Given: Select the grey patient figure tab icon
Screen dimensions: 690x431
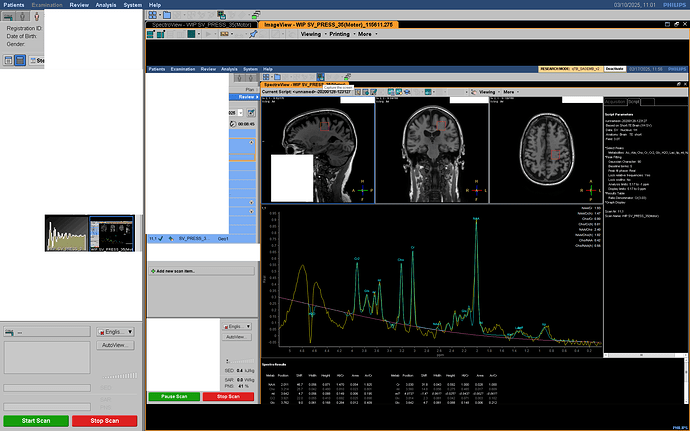Looking at the screenshot, I should point(23,16).
